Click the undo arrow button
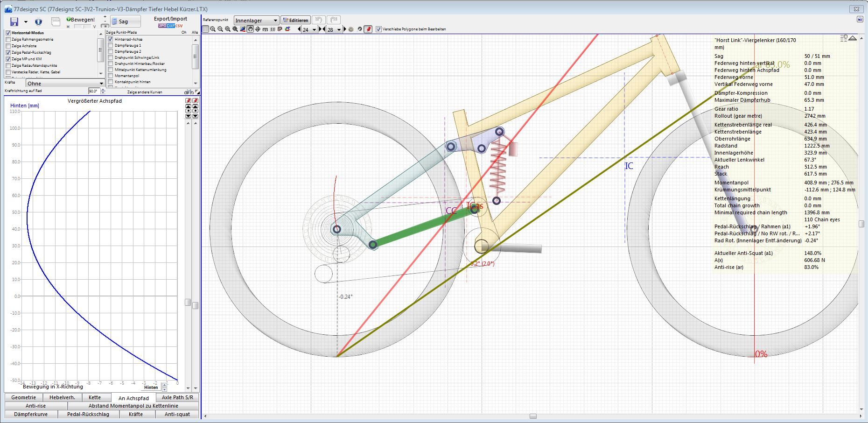The width and height of the screenshot is (868, 423). tap(319, 20)
